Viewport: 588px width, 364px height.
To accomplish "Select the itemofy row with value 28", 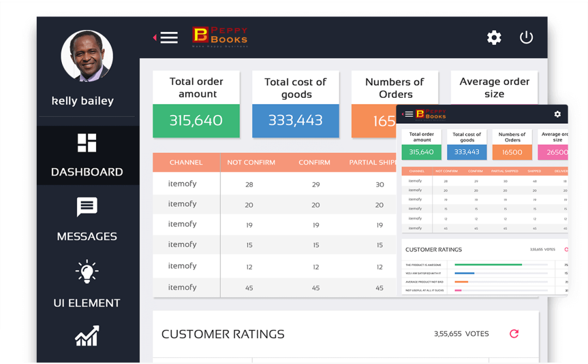I will click(274, 184).
